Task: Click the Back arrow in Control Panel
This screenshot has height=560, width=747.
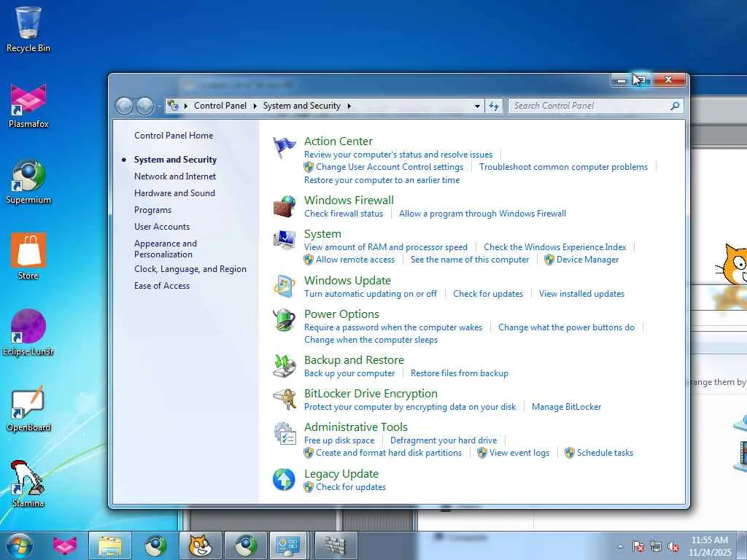Action: pos(124,106)
